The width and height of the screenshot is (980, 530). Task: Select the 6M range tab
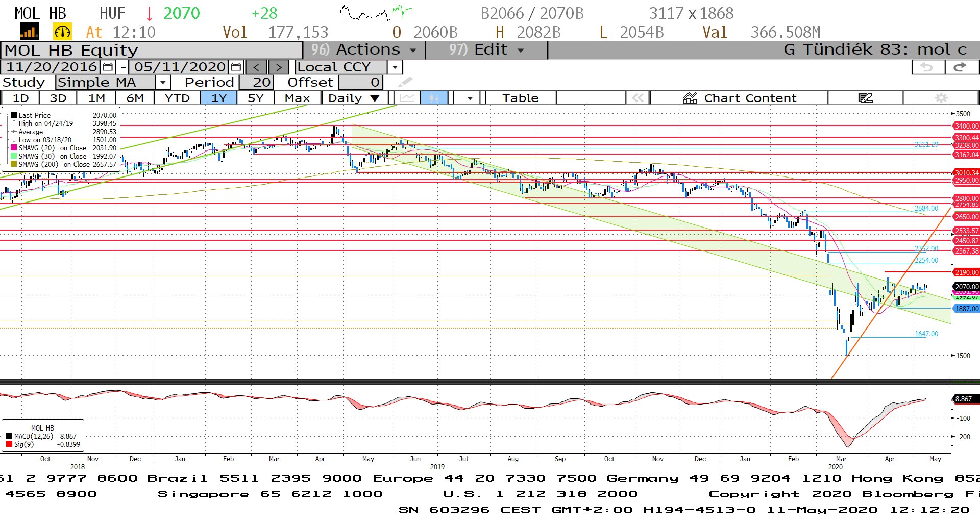point(135,97)
